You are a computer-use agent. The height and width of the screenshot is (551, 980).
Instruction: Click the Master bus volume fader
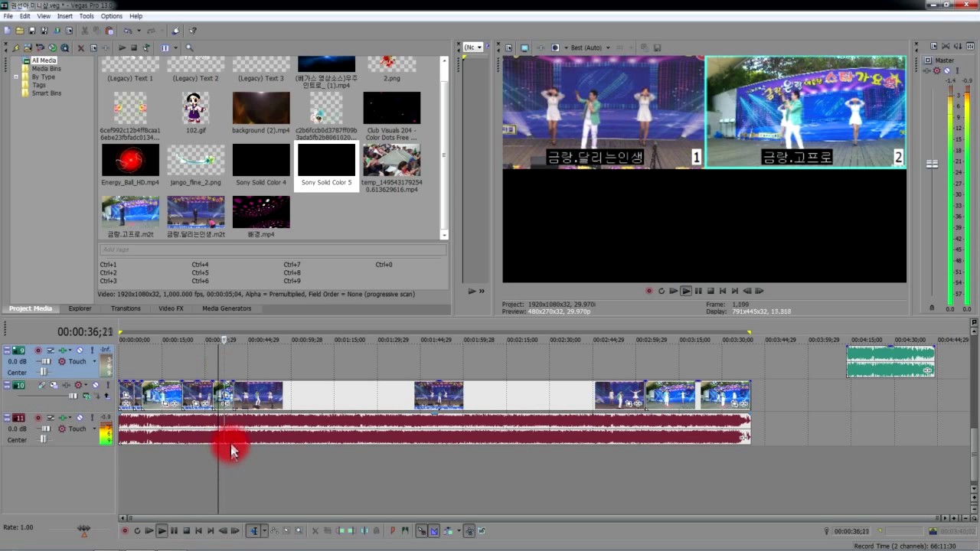(x=932, y=164)
